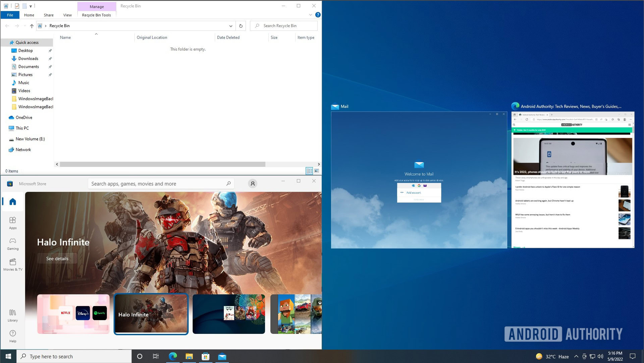
Task: Click the Microsoft Store home icon
Action: (12, 202)
